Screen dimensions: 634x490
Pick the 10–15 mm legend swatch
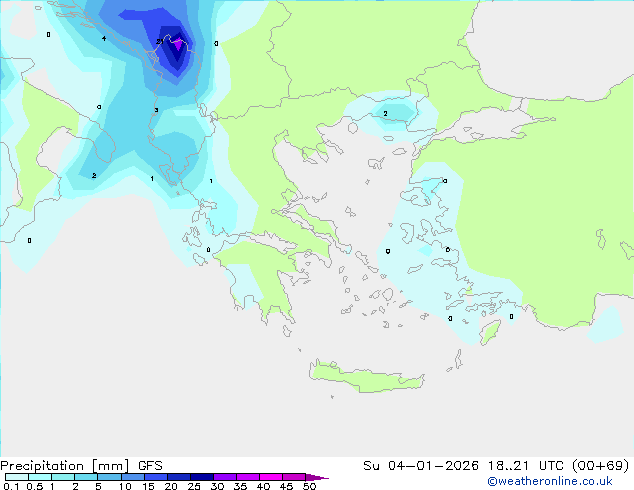[132, 477]
